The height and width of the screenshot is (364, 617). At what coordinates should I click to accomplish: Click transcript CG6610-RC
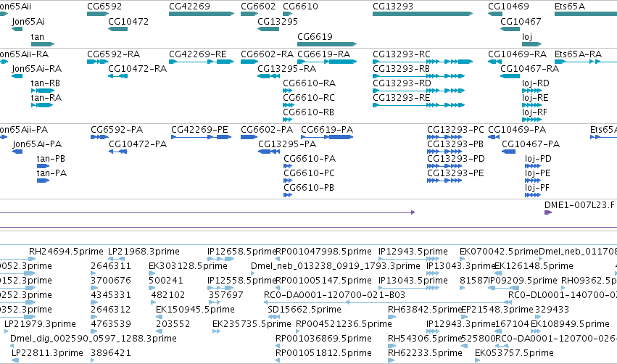pyautogui.click(x=309, y=98)
